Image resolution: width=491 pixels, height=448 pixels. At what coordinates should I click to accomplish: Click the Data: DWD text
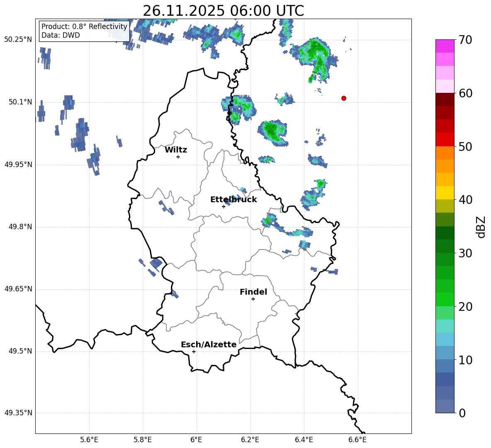click(x=61, y=35)
